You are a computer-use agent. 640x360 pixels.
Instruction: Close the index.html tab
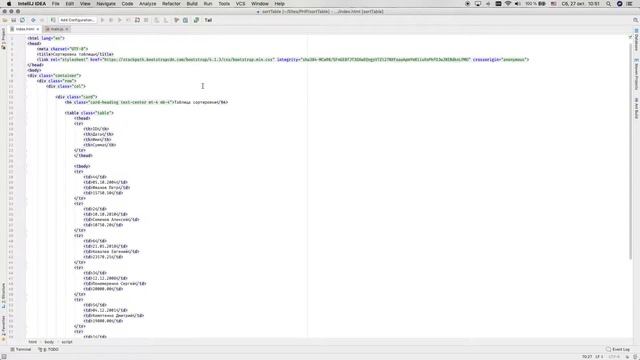[x=38, y=29]
